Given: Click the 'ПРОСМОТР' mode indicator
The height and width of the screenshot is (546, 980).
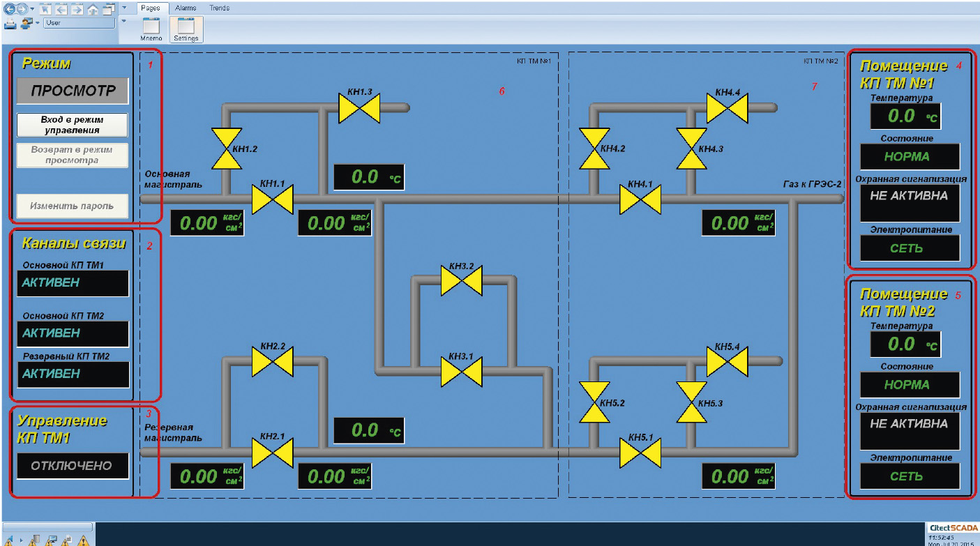Looking at the screenshot, I should (x=73, y=91).
